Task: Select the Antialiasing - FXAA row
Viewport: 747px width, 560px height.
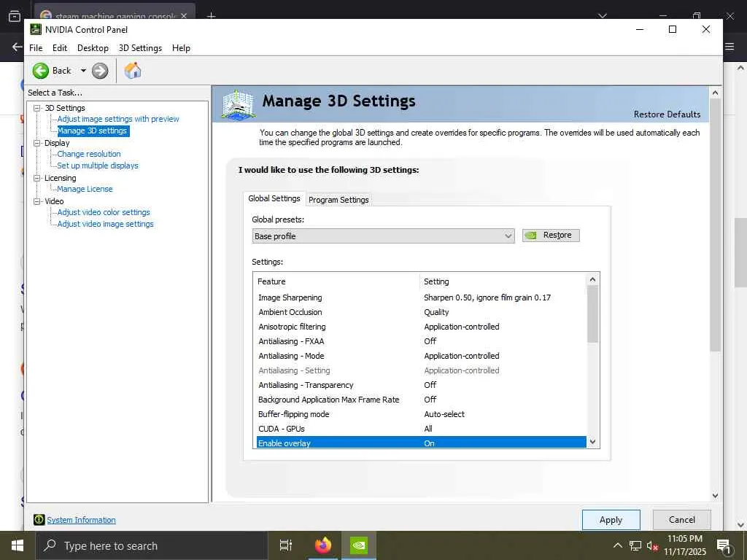Action: 421,341
